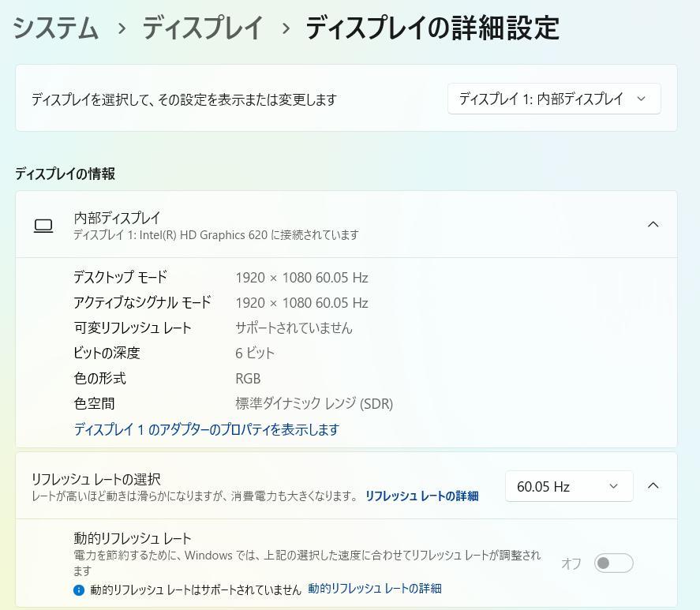Click デスクトップ モード value 1920 × 1080 60.05 Hz
This screenshot has width=700, height=610.
point(301,278)
